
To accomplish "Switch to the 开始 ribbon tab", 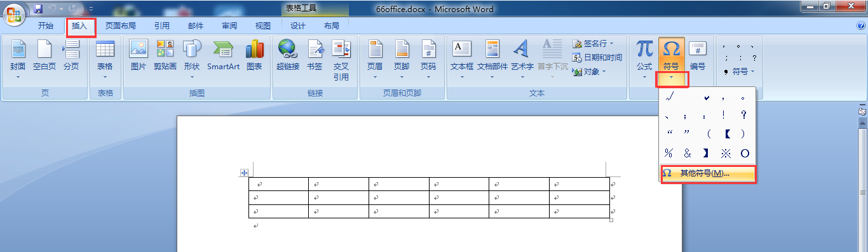I will 46,26.
